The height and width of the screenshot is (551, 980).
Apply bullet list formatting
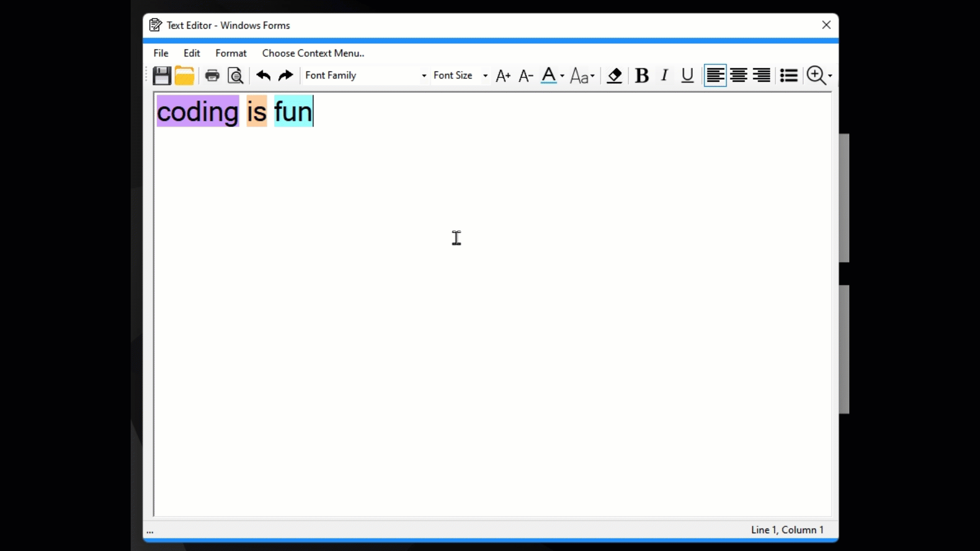pos(788,76)
